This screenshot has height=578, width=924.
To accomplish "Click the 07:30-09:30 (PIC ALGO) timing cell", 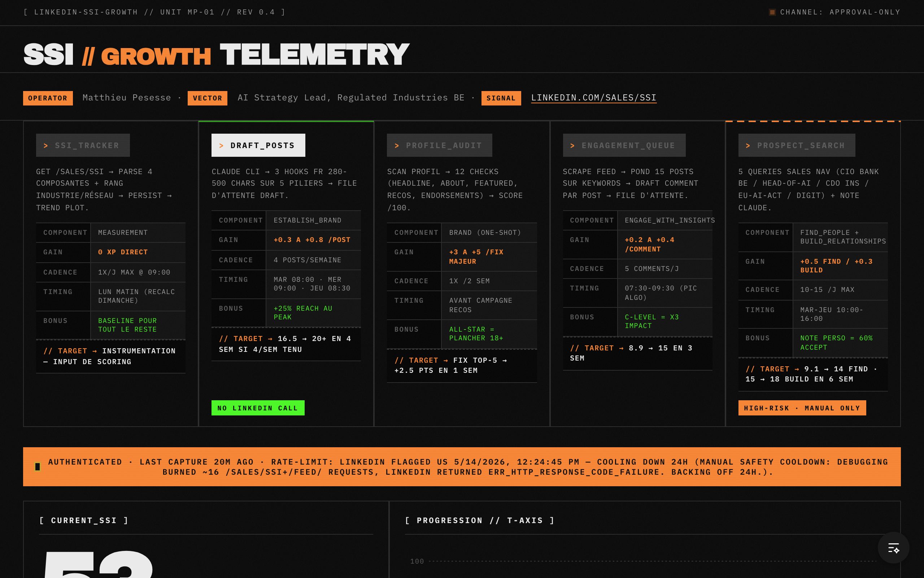I will click(665, 293).
